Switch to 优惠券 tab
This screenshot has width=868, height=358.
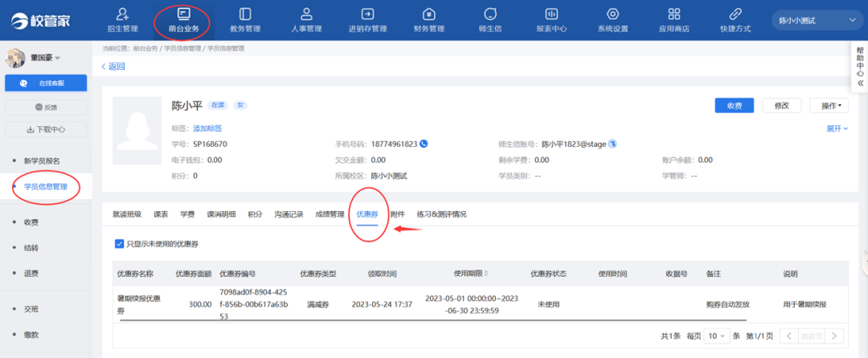tap(367, 214)
